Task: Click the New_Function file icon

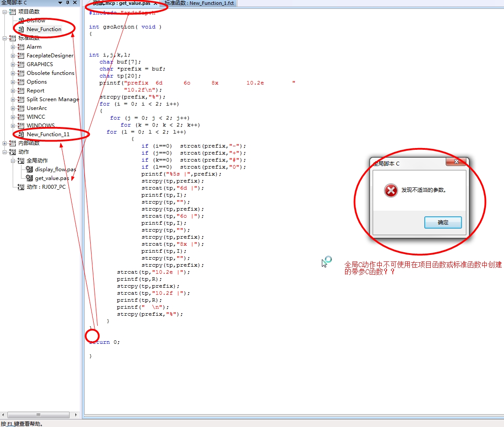Action: (21, 29)
